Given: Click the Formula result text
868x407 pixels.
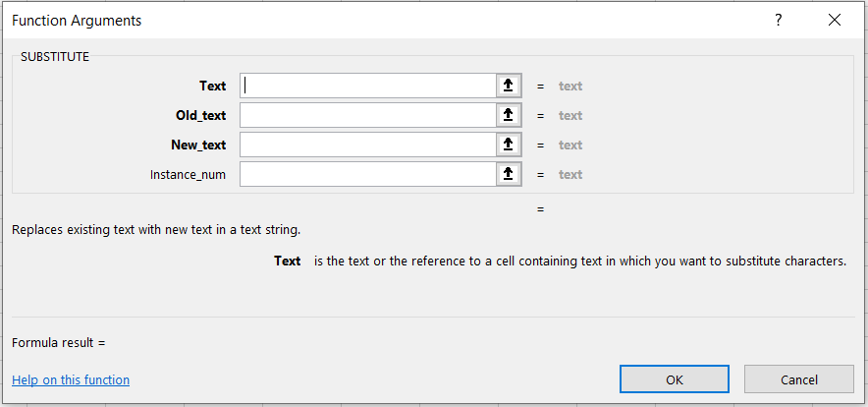Looking at the screenshot, I should coord(58,343).
